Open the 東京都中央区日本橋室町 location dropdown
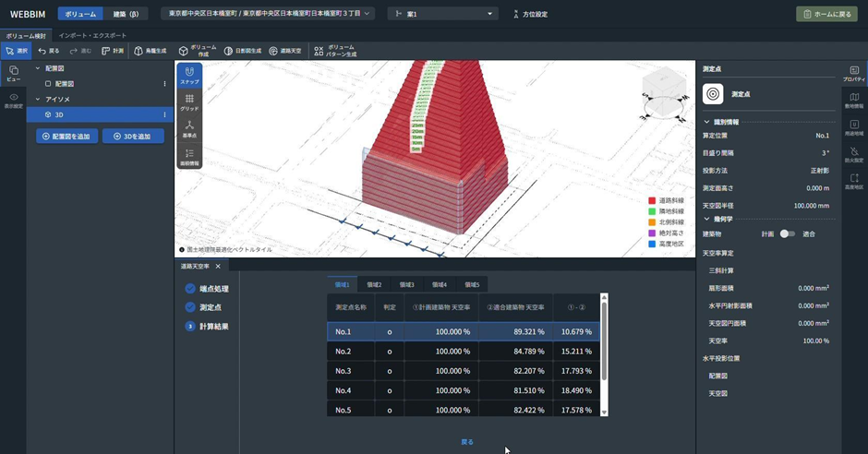Image resolution: width=868 pixels, height=454 pixels. tap(268, 14)
